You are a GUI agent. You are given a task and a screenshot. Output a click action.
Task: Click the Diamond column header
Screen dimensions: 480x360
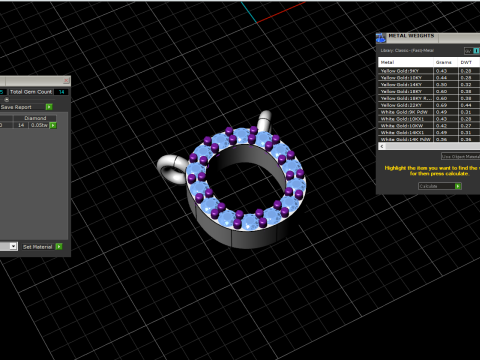35,118
